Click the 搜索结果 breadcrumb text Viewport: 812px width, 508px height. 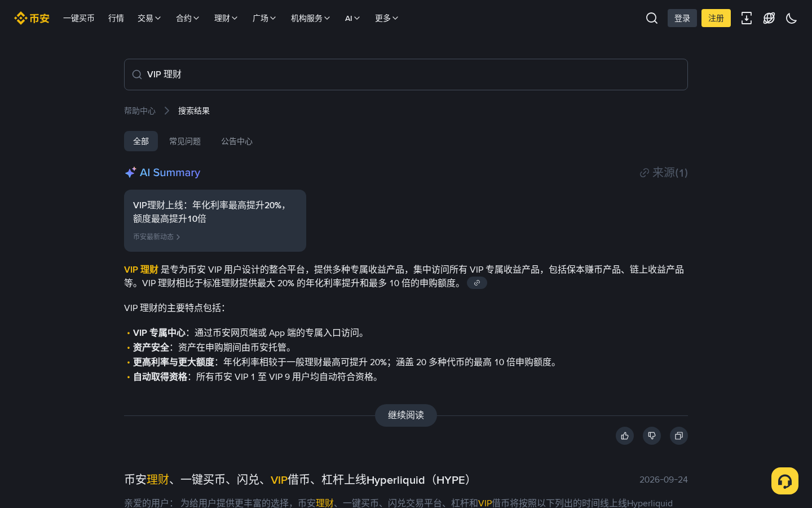pos(194,111)
